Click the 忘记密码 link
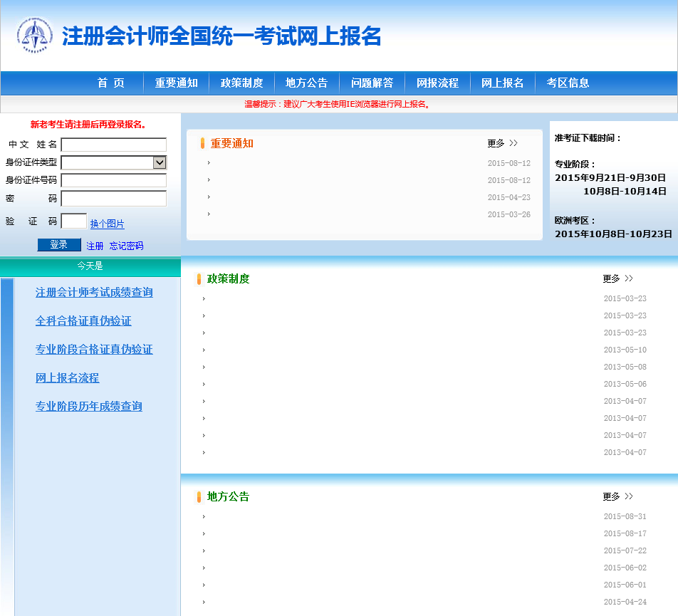The height and width of the screenshot is (616, 678). (126, 246)
